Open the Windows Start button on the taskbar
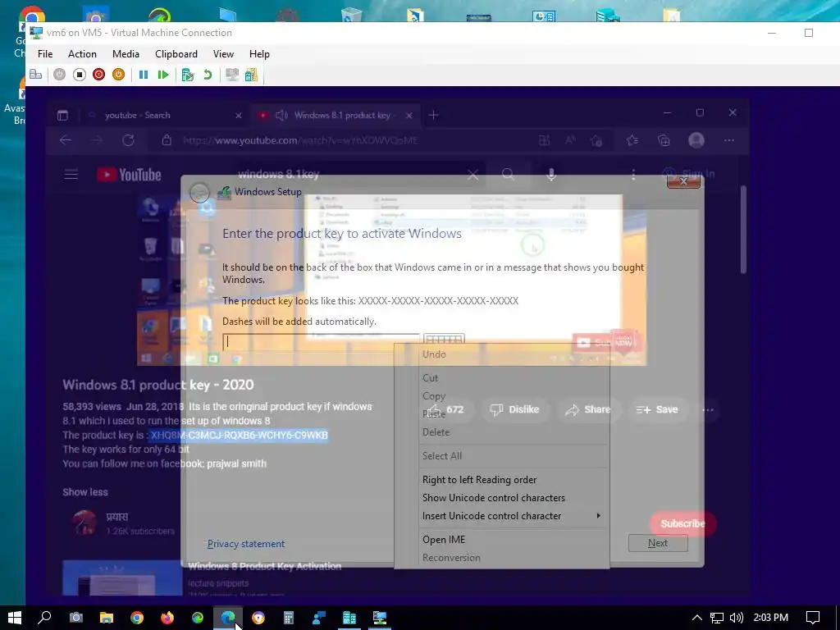This screenshot has height=630, width=840. [x=15, y=618]
